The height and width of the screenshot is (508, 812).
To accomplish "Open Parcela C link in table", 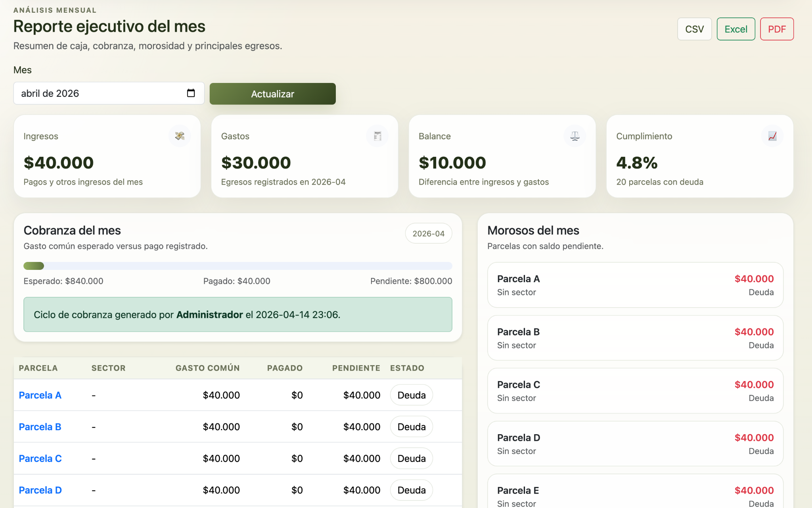I will pyautogui.click(x=40, y=459).
